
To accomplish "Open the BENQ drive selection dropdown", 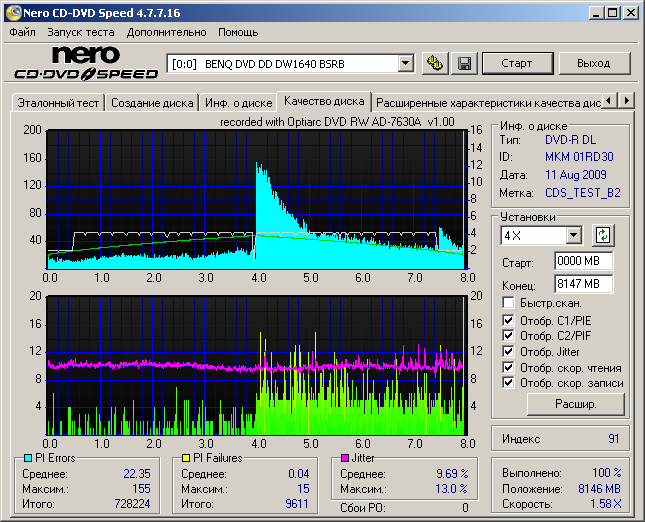I will pyautogui.click(x=405, y=64).
